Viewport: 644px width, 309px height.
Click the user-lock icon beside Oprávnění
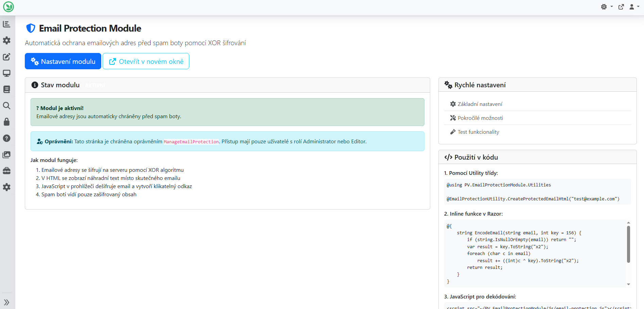point(40,142)
